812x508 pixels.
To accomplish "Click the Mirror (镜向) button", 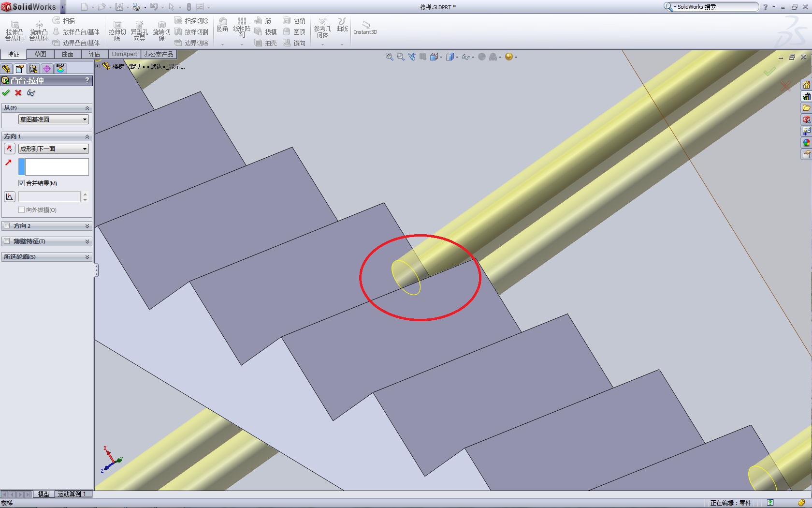I will tap(294, 43).
